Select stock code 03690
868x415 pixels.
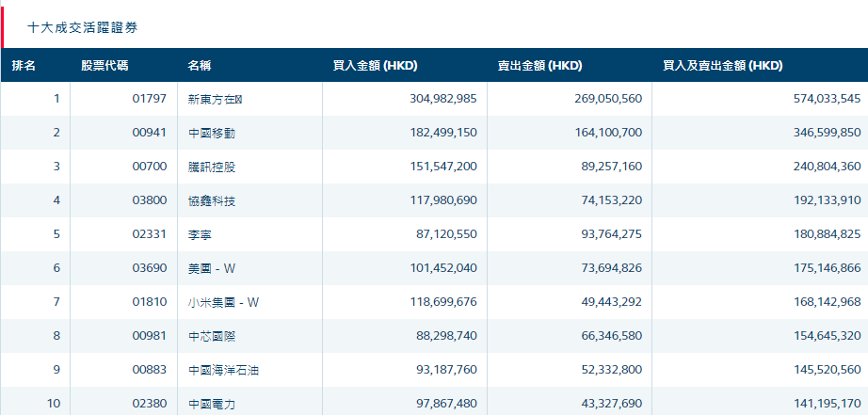[150, 268]
